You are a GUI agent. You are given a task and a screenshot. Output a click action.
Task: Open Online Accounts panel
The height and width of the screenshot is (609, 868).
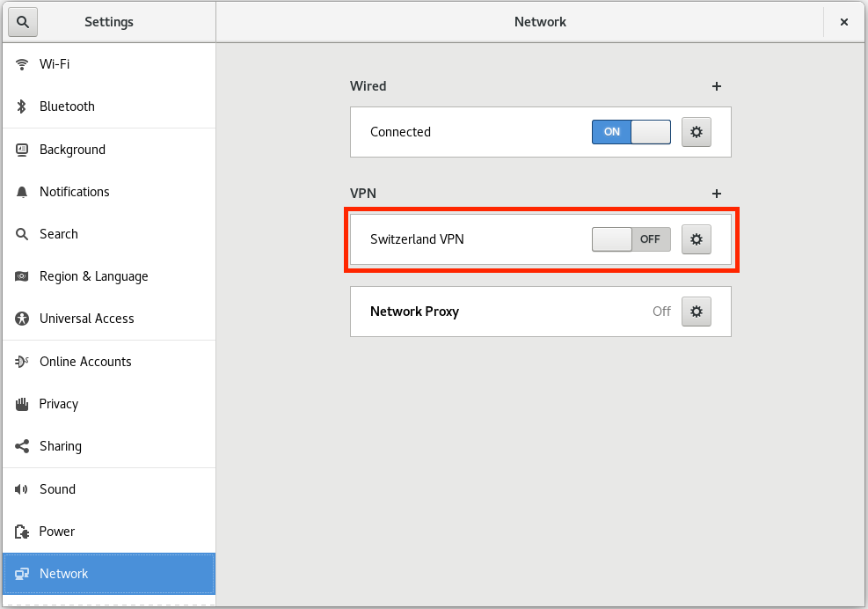pos(109,362)
